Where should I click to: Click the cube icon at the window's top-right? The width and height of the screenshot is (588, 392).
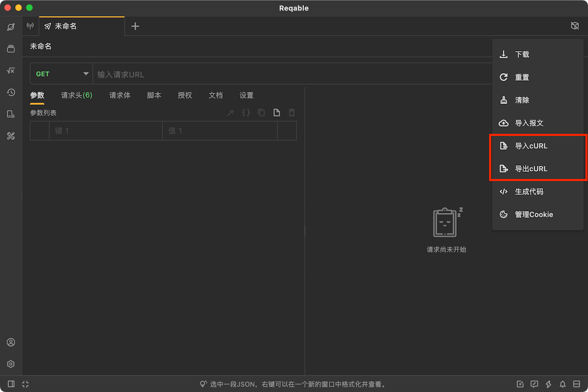click(575, 25)
